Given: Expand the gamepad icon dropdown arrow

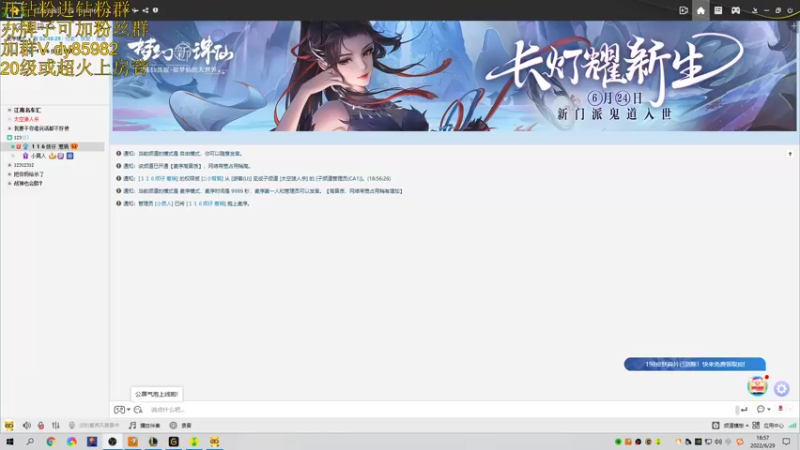Looking at the screenshot, I should point(128,410).
